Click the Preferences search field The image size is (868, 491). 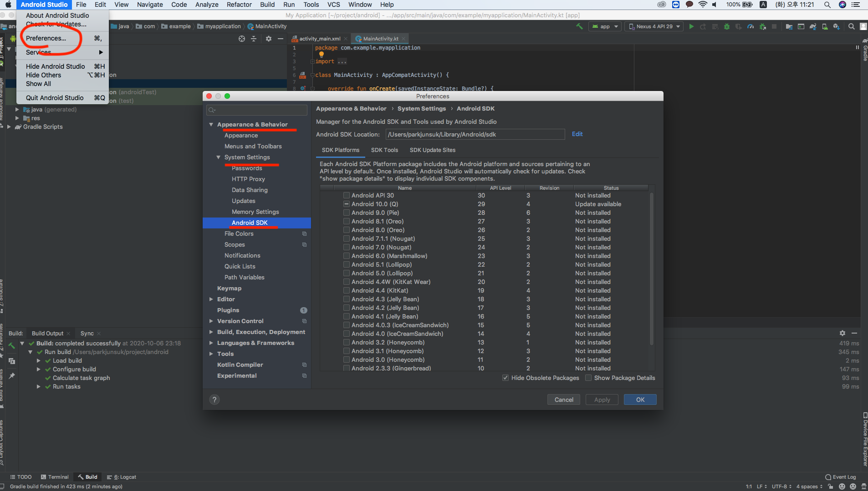(257, 110)
